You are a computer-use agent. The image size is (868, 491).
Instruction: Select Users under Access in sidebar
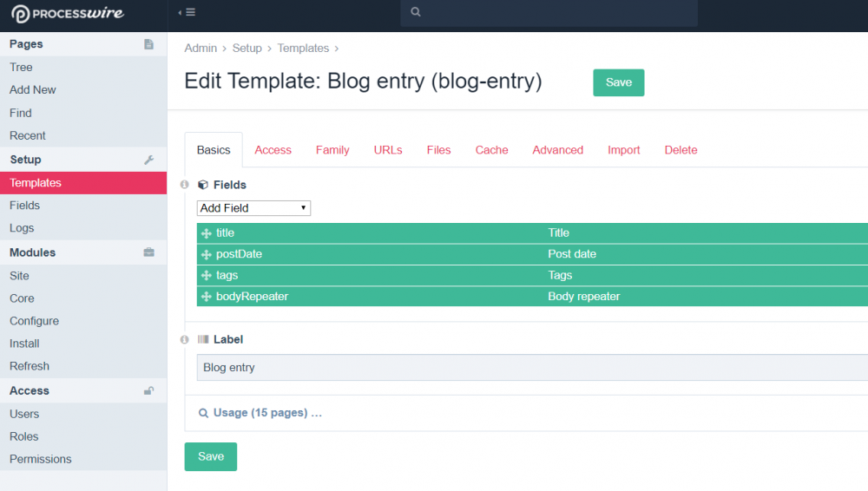pos(24,414)
